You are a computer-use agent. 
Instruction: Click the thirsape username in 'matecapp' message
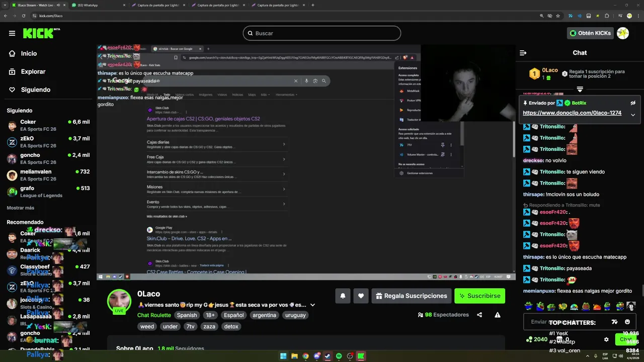pyautogui.click(x=533, y=257)
